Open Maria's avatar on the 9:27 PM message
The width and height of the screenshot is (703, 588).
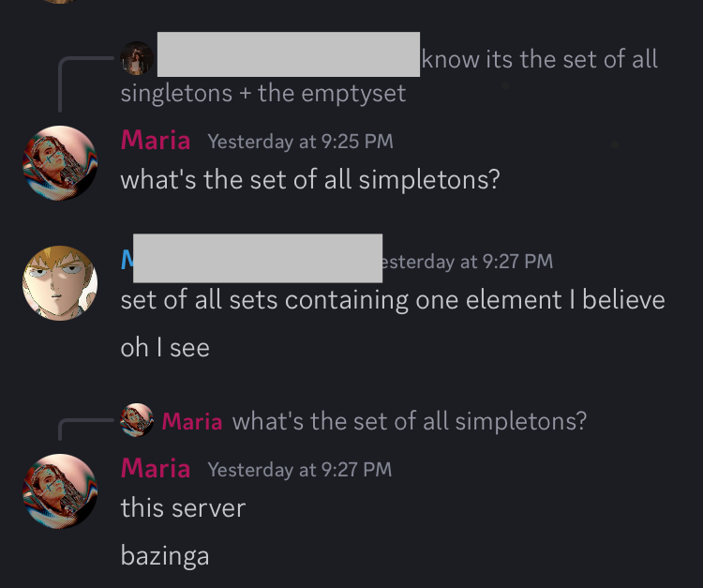(60, 491)
